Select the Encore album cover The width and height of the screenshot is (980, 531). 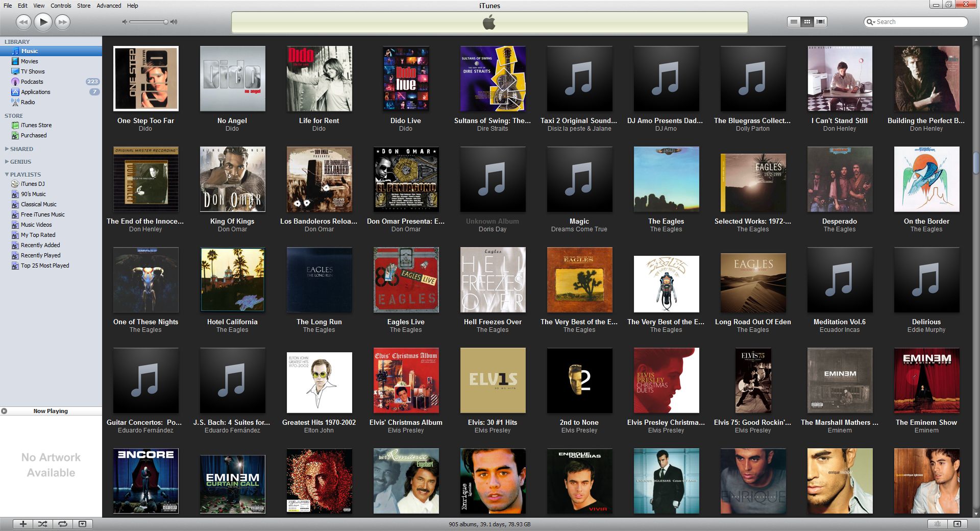click(x=145, y=481)
